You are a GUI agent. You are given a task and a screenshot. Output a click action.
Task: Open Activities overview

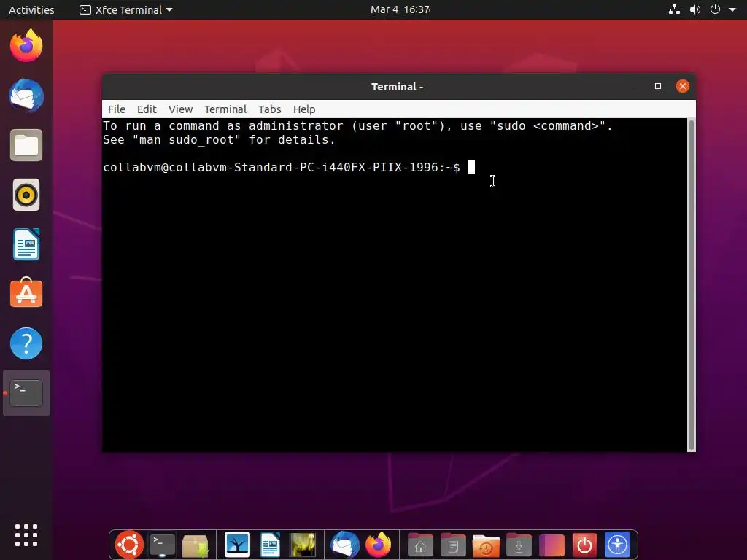pos(31,9)
